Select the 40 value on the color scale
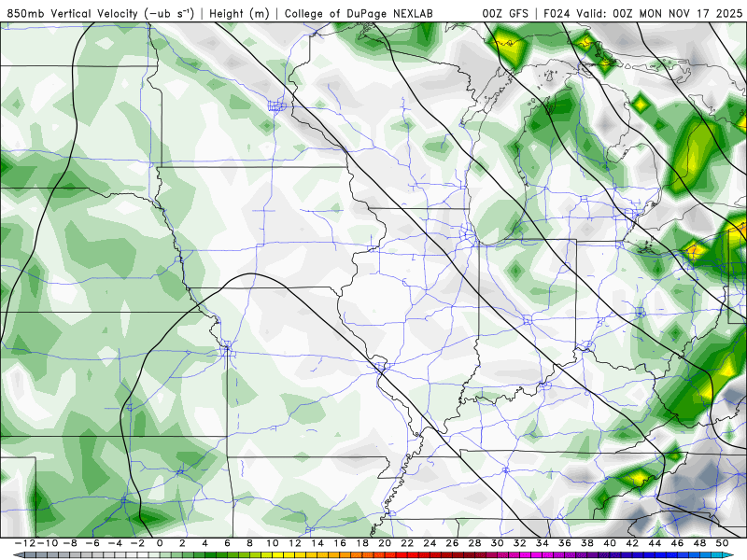This screenshot has width=747, height=560. click(610, 543)
